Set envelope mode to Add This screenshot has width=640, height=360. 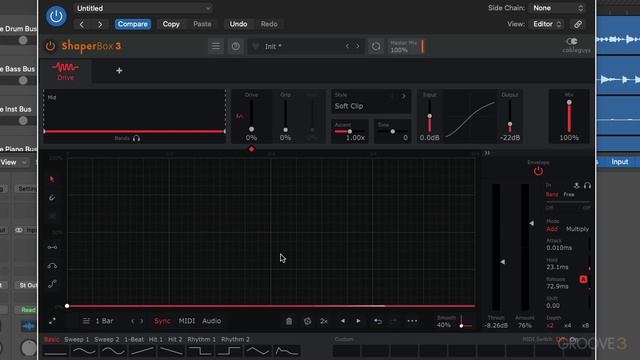pyautogui.click(x=552, y=229)
